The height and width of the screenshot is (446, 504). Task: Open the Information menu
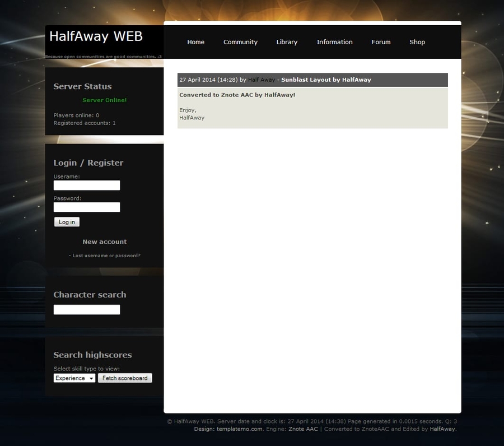coord(334,42)
